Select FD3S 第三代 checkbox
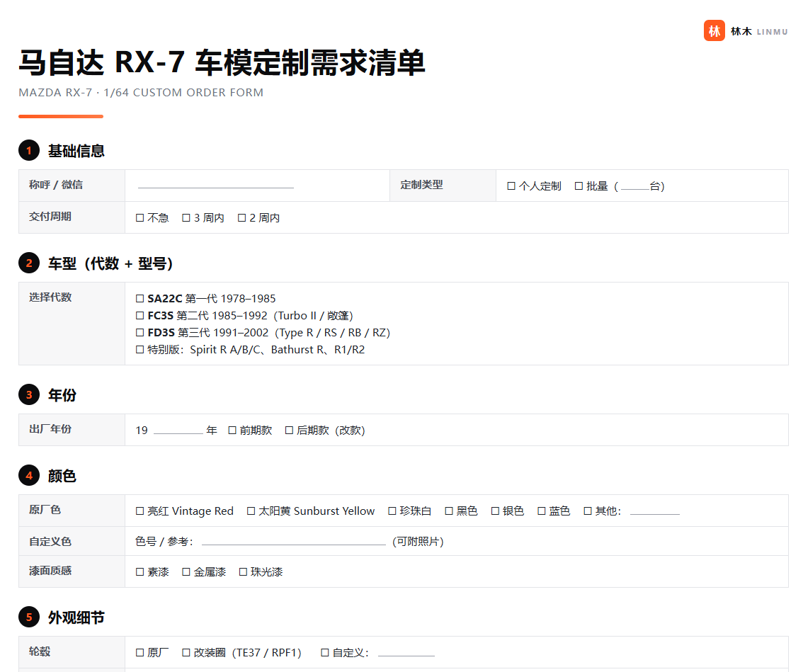 [139, 332]
